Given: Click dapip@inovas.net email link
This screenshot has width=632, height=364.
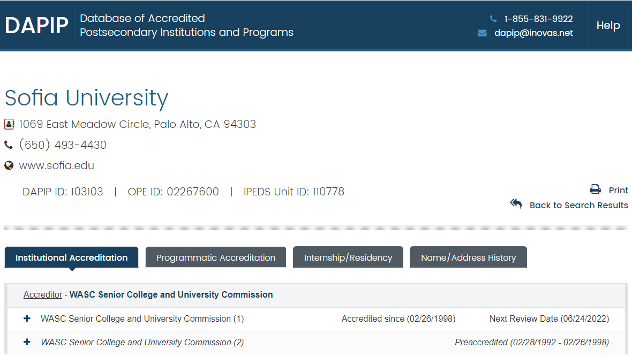Looking at the screenshot, I should coord(533,33).
